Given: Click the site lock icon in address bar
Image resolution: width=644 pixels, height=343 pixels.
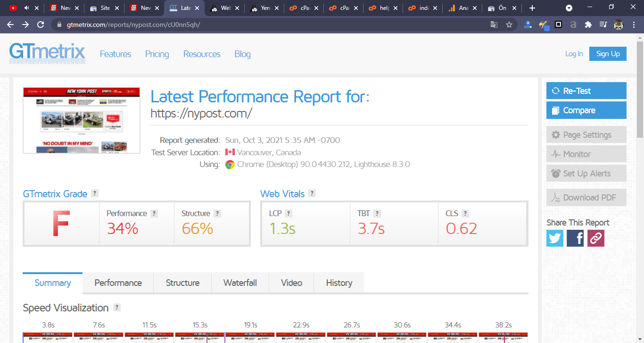Looking at the screenshot, I should point(59,25).
